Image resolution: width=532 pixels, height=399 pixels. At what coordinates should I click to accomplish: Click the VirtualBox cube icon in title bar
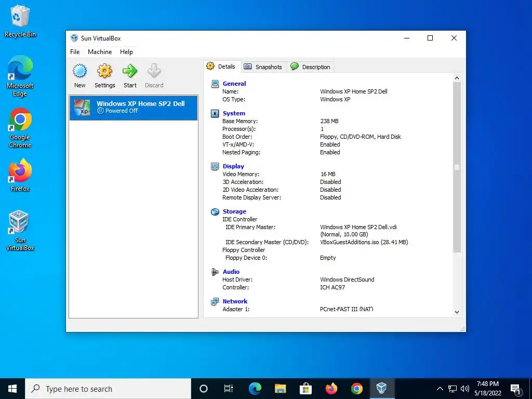point(74,38)
